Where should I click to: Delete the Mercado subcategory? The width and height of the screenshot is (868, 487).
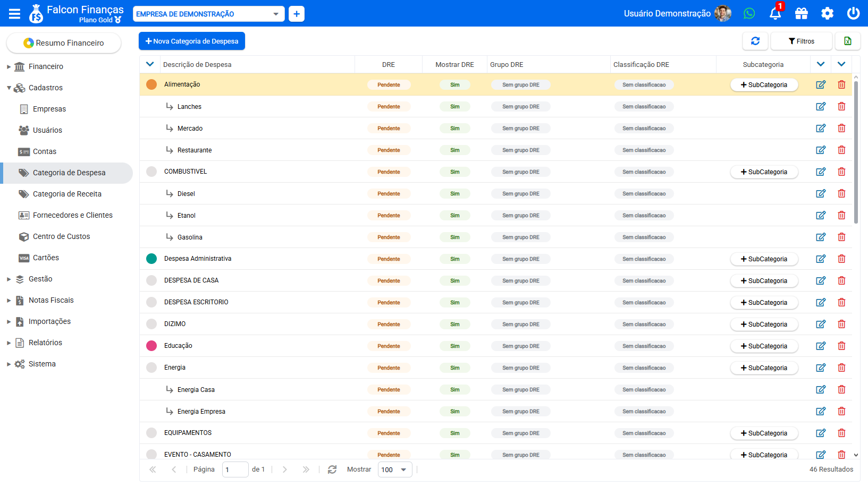pos(841,129)
